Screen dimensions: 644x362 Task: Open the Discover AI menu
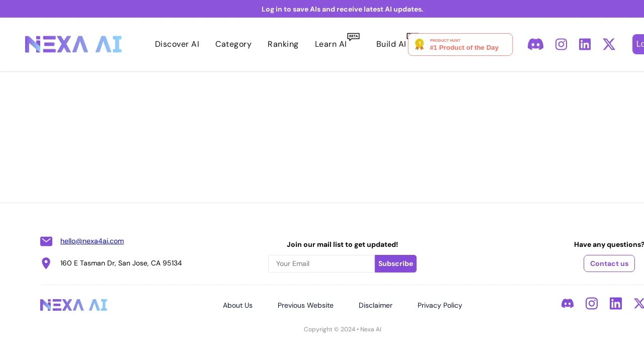pos(177,44)
